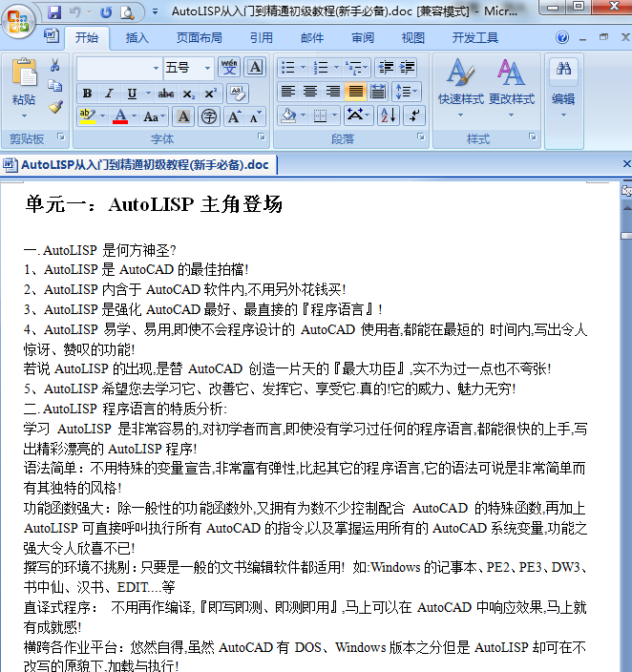Customize Quick Access Toolbar dropdown
The width and height of the screenshot is (632, 672).
[155, 12]
